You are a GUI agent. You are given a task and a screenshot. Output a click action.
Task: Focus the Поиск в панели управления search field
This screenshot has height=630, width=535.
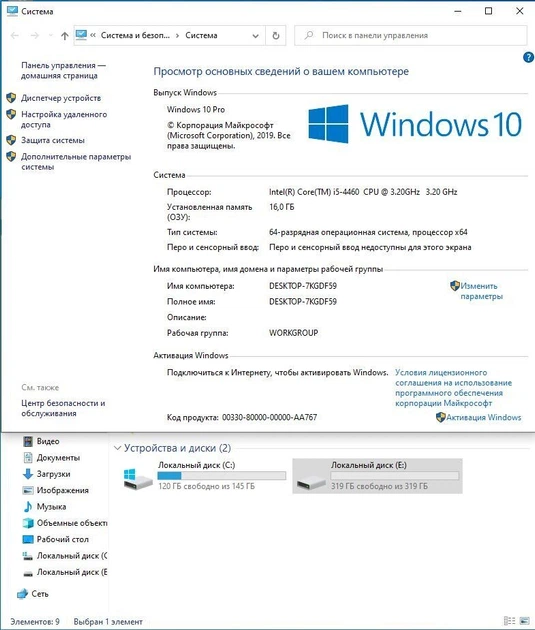tap(410, 35)
